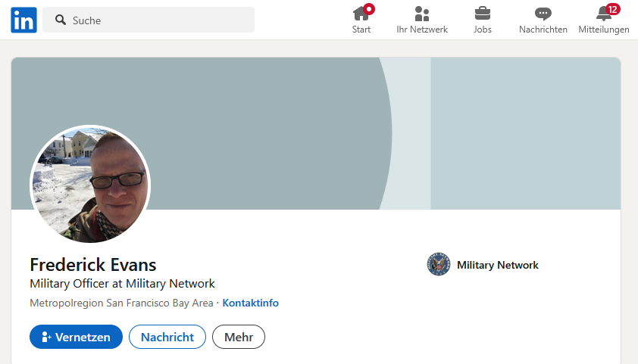Open Mitteilungen bell icon

[604, 14]
